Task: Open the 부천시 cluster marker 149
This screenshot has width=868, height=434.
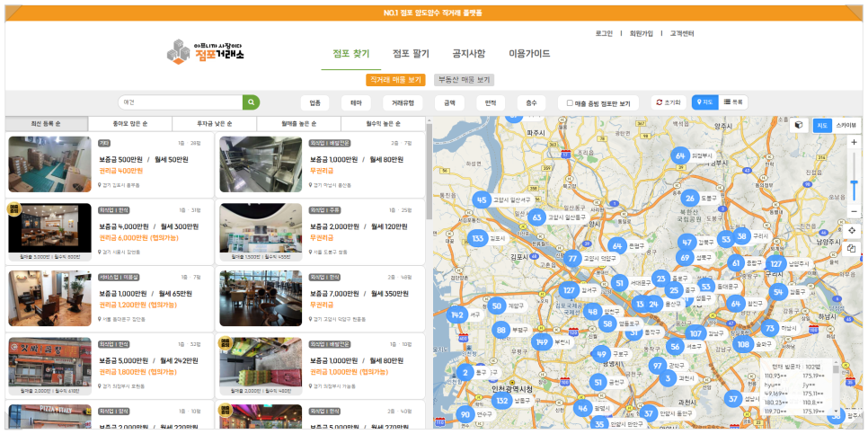Action: [542, 342]
